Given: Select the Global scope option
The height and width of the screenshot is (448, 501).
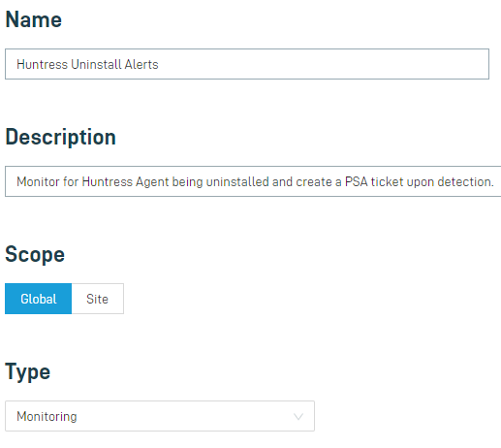Looking at the screenshot, I should point(38,299).
